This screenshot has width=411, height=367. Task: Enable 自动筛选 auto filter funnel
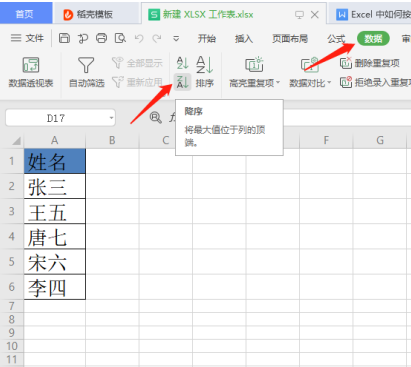click(x=86, y=72)
